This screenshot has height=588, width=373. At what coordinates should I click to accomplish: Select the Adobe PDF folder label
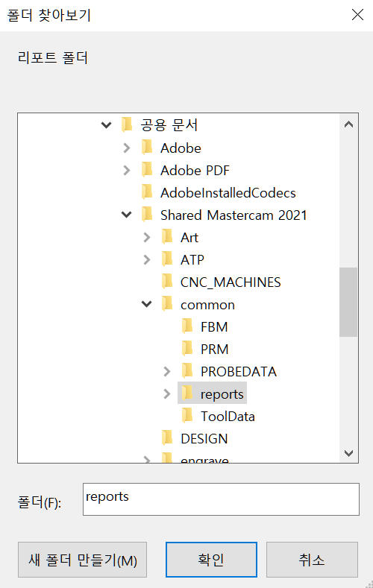[195, 171]
